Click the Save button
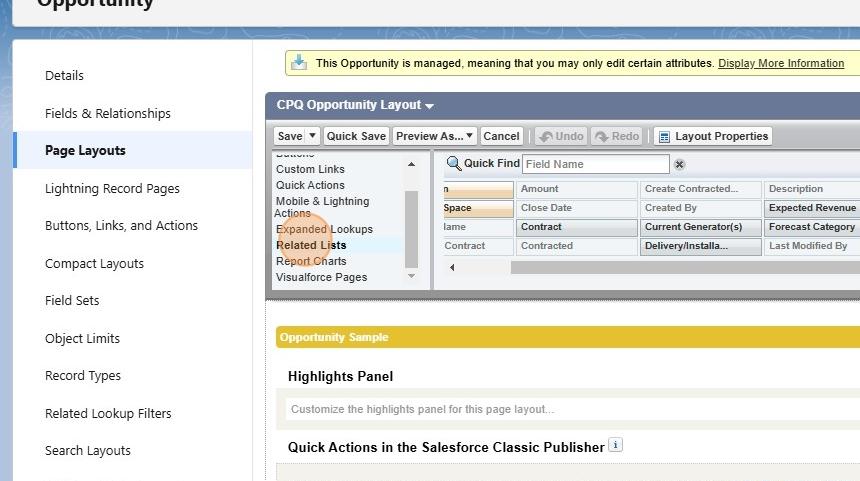Image resolution: width=860 pixels, height=481 pixels. pyautogui.click(x=290, y=136)
